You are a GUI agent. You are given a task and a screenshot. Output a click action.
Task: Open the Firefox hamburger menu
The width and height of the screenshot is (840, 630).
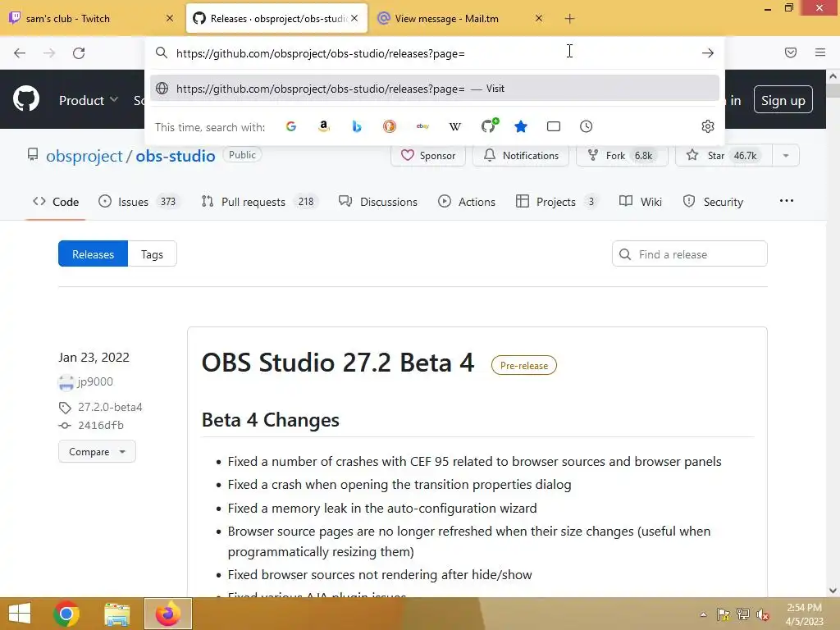point(819,52)
